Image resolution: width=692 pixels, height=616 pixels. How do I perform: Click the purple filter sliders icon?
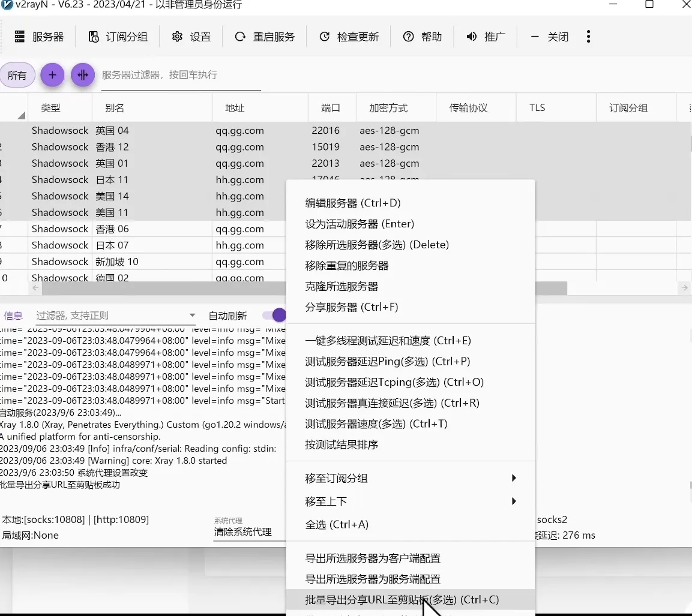[83, 75]
